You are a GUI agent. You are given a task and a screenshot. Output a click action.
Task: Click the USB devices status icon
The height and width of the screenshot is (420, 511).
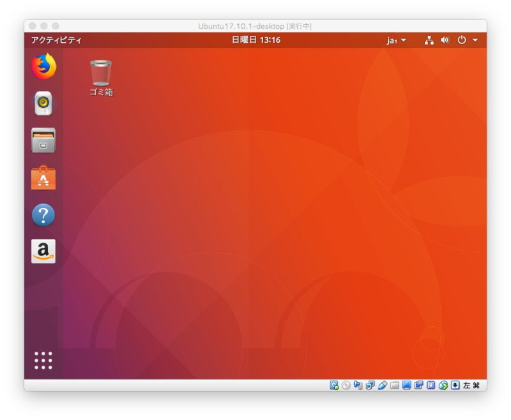(x=383, y=386)
